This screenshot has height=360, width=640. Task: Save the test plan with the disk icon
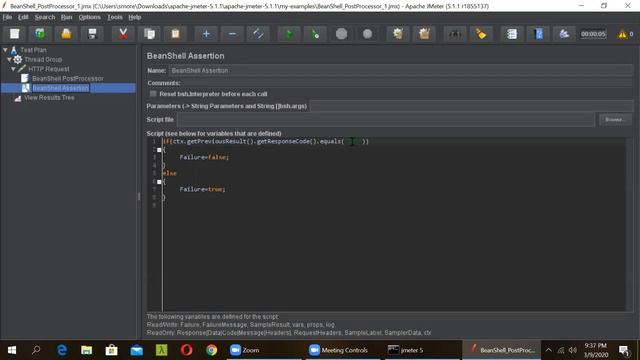(x=92, y=34)
